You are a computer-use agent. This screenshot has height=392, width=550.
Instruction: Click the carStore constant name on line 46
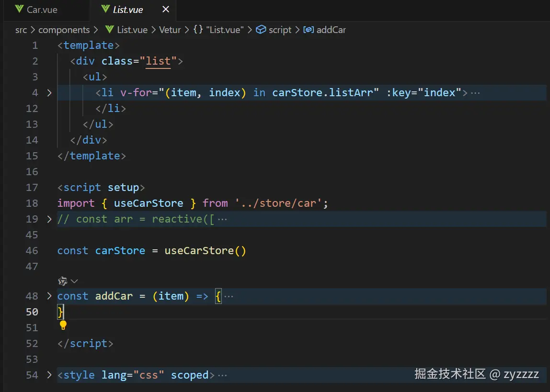[x=120, y=251]
